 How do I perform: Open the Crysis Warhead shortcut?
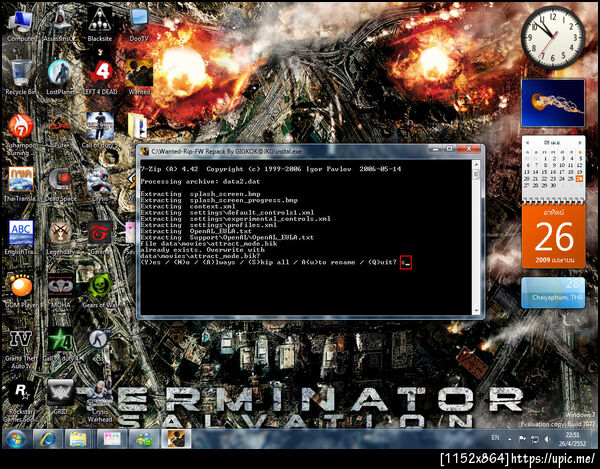(100, 402)
